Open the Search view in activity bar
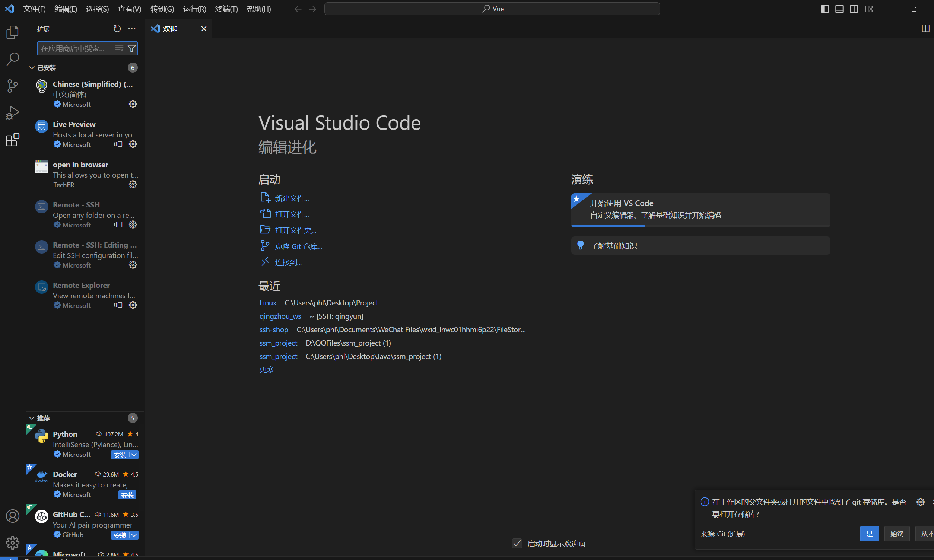This screenshot has height=560, width=934. (x=12, y=59)
